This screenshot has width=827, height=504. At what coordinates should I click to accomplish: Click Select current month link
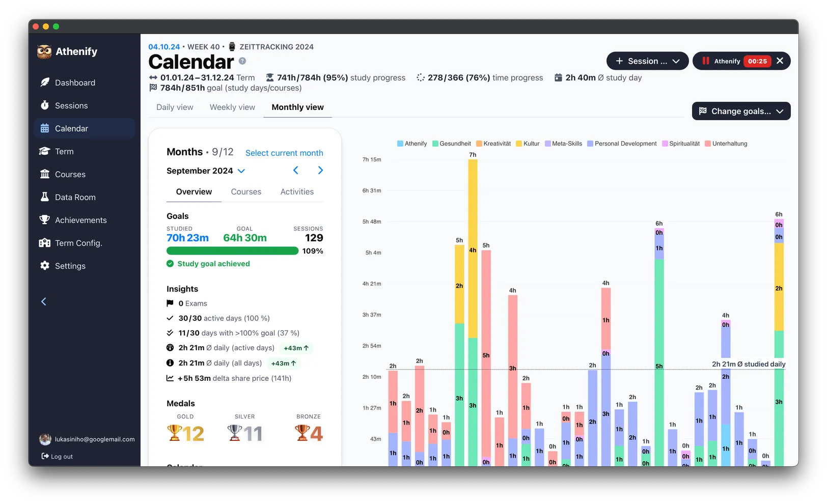[284, 153]
